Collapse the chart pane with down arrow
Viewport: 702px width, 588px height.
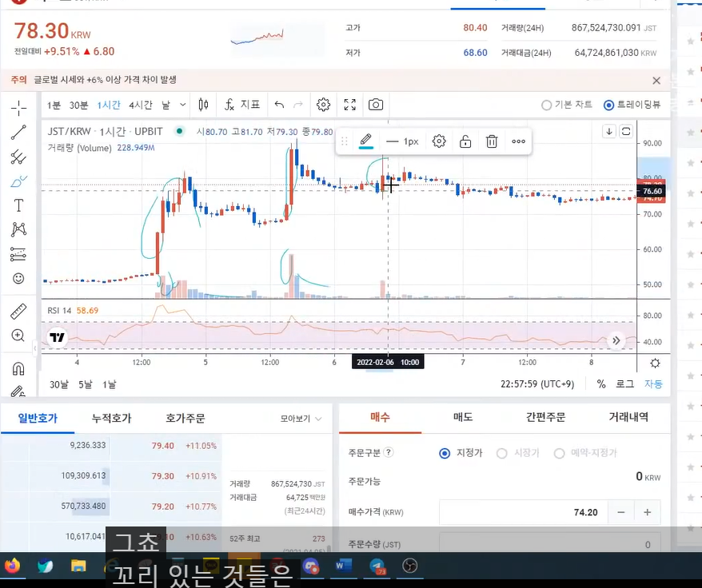pos(609,131)
